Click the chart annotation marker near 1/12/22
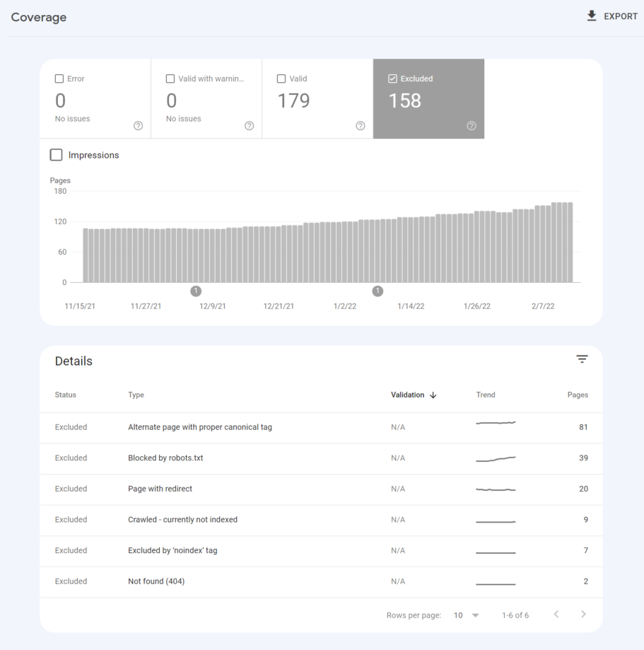 (x=377, y=291)
